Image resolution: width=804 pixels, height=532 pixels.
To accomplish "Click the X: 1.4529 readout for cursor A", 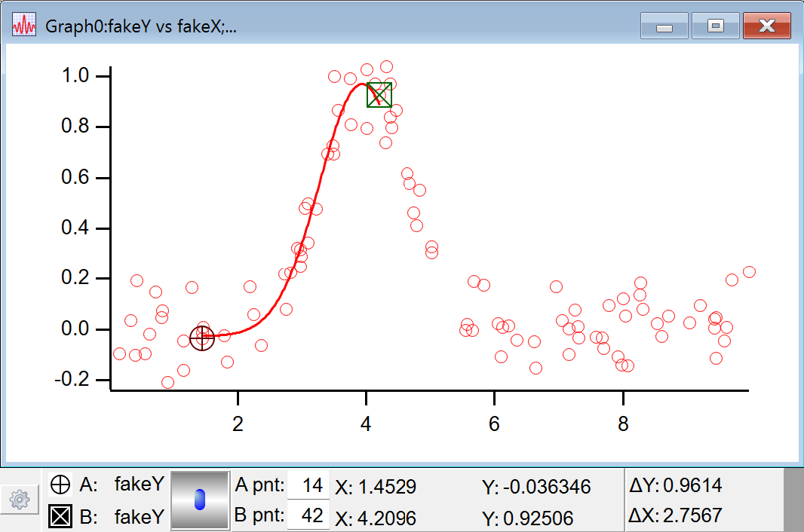I will pos(376,487).
